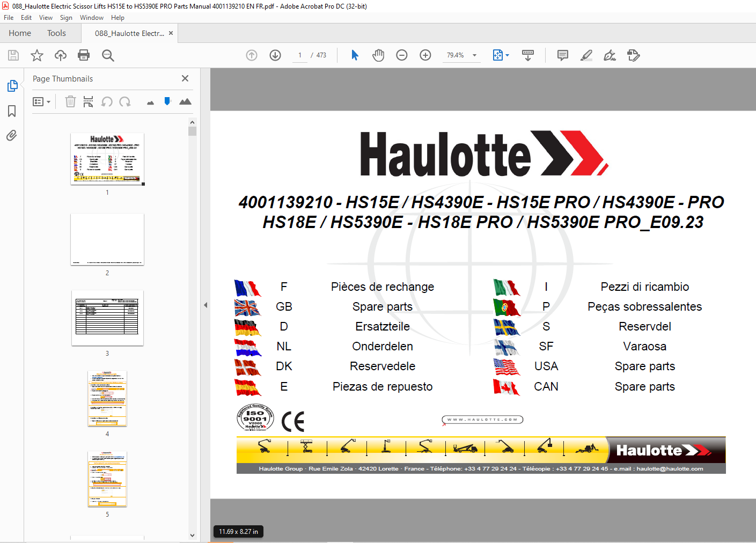Add the document to starred files
The width and height of the screenshot is (756, 543).
(37, 55)
